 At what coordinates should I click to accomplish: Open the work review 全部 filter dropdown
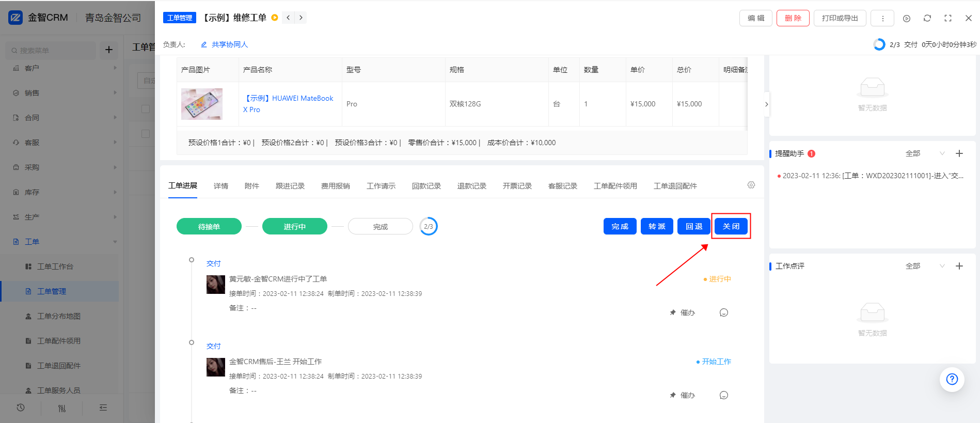coord(925,266)
